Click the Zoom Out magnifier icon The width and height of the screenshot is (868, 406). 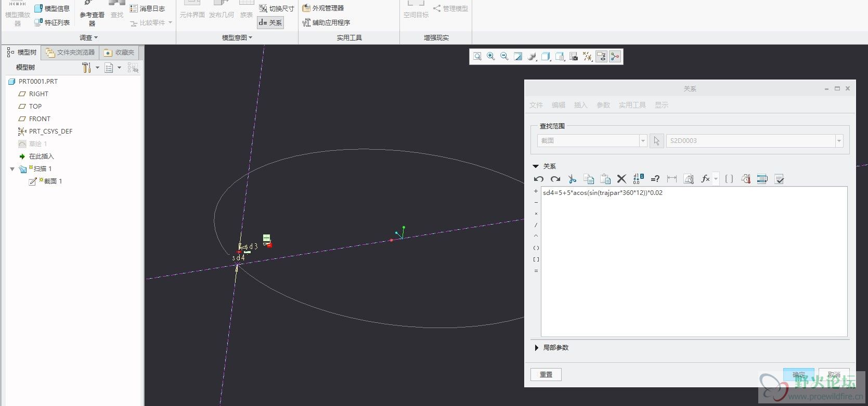[504, 57]
